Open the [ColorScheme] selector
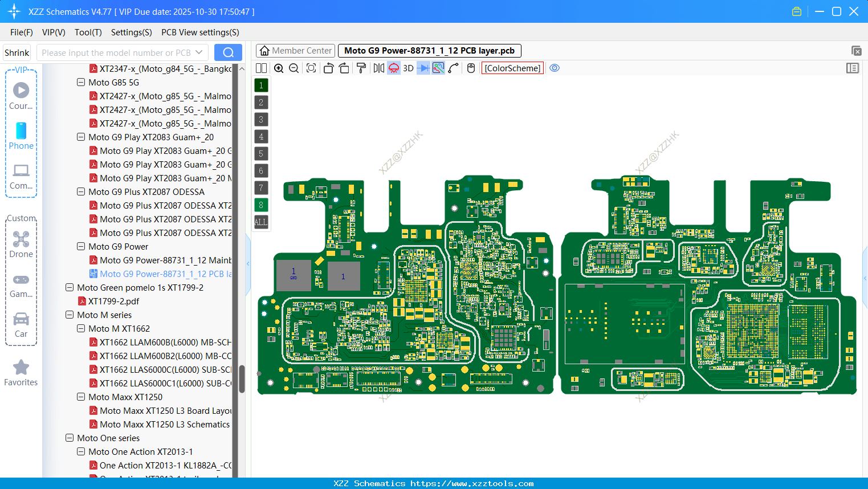The width and height of the screenshot is (868, 489). pyautogui.click(x=512, y=68)
